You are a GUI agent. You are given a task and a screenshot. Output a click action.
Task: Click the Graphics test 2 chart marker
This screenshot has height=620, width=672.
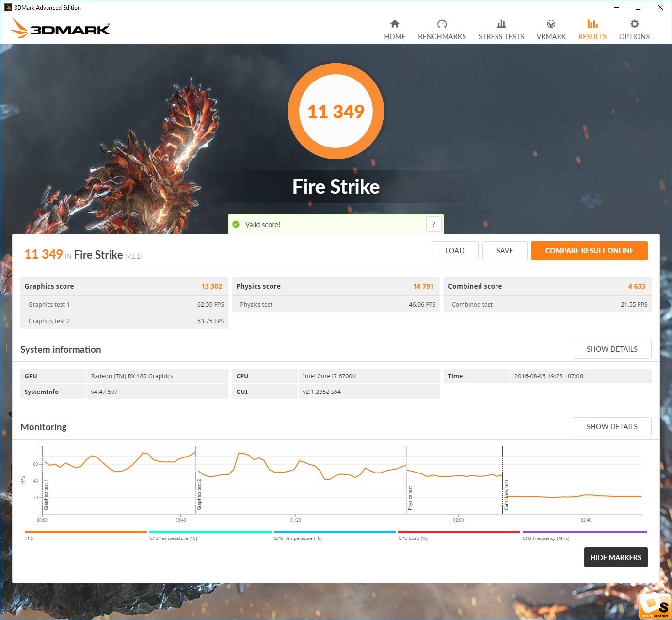(x=199, y=494)
